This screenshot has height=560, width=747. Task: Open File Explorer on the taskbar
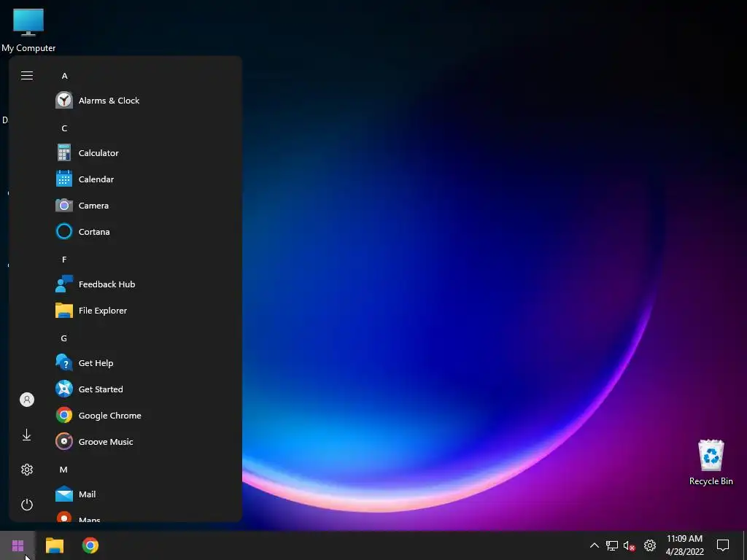tap(54, 545)
